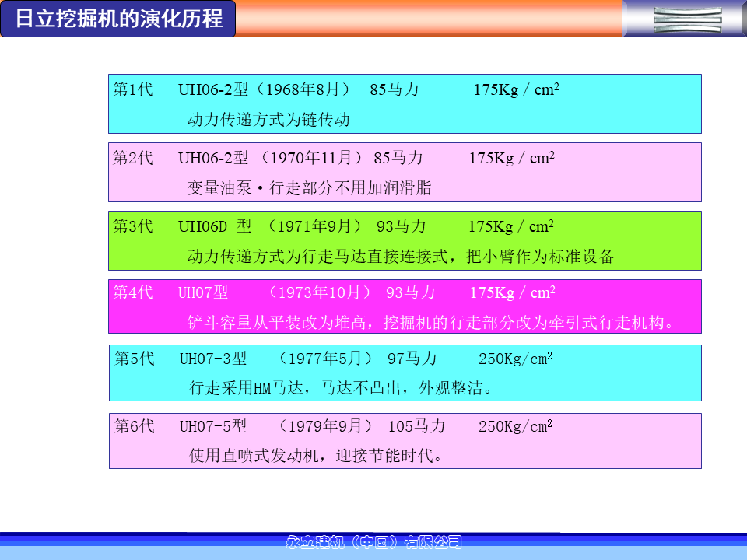Image resolution: width=747 pixels, height=560 pixels.
Task: Click the date （1971年9月）
Action: tap(315, 226)
